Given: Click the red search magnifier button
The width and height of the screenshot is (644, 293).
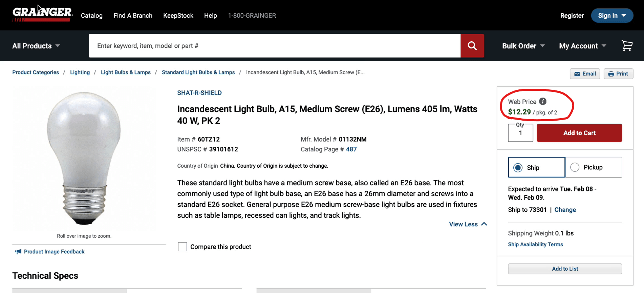Looking at the screenshot, I should pos(472,46).
